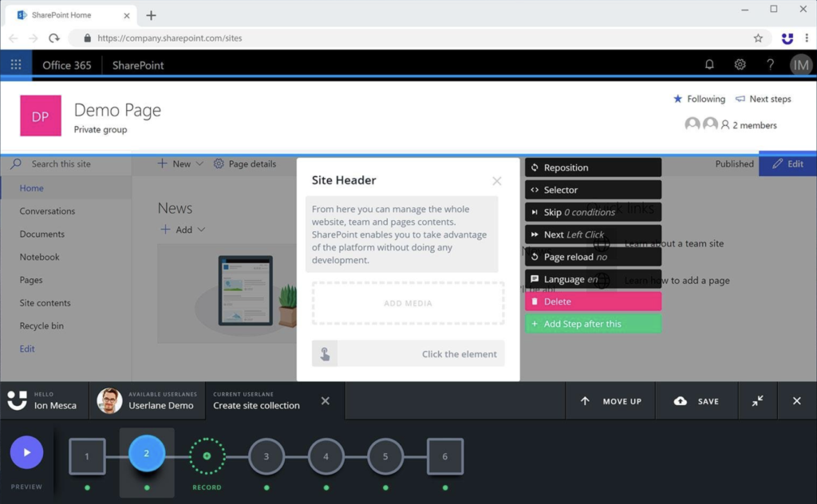Click Add Step after this
The height and width of the screenshot is (504, 817).
coord(594,323)
